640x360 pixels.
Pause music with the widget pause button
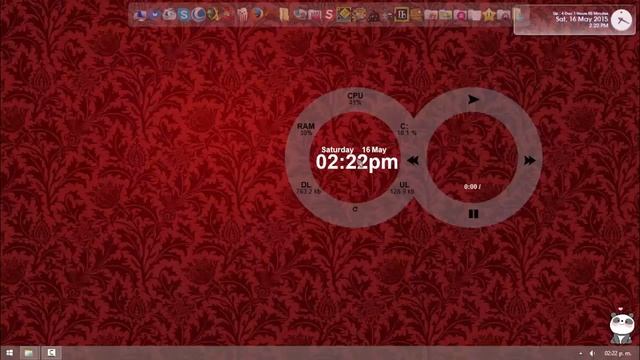[x=473, y=213]
